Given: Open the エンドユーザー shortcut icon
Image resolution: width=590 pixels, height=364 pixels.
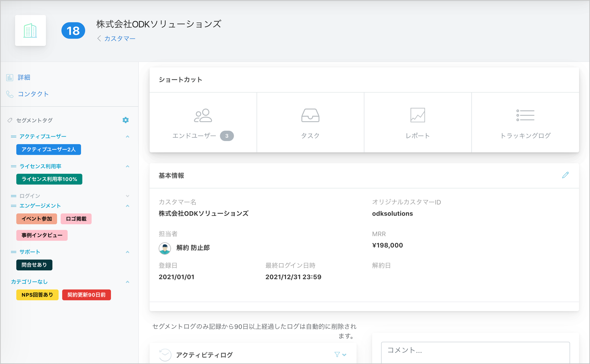Looking at the screenshot, I should 203,115.
